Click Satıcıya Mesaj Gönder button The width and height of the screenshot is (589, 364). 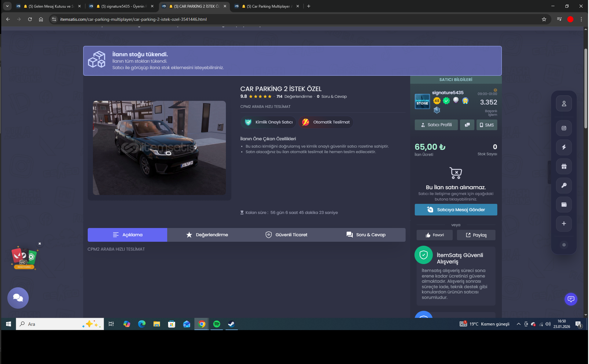pyautogui.click(x=456, y=210)
